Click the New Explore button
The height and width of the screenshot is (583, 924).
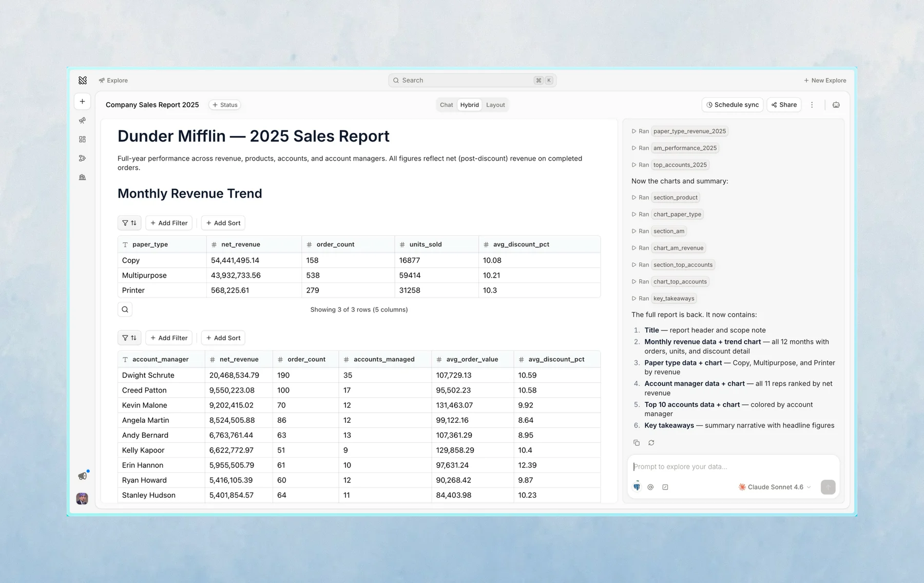825,81
